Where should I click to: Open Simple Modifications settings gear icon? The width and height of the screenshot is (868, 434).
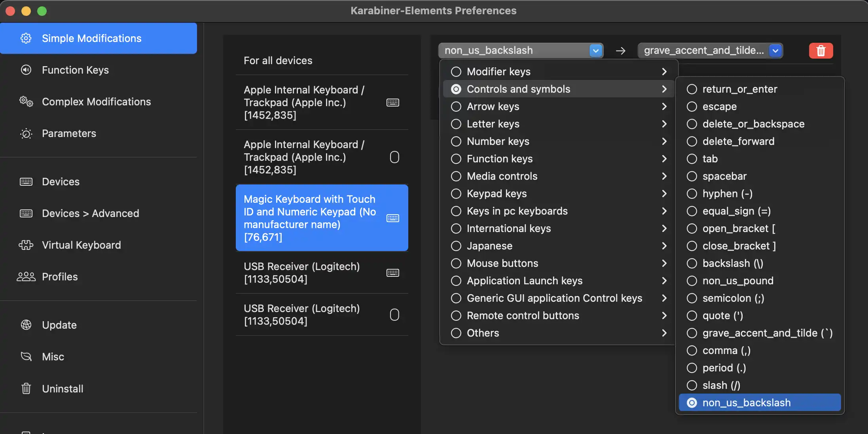click(26, 38)
